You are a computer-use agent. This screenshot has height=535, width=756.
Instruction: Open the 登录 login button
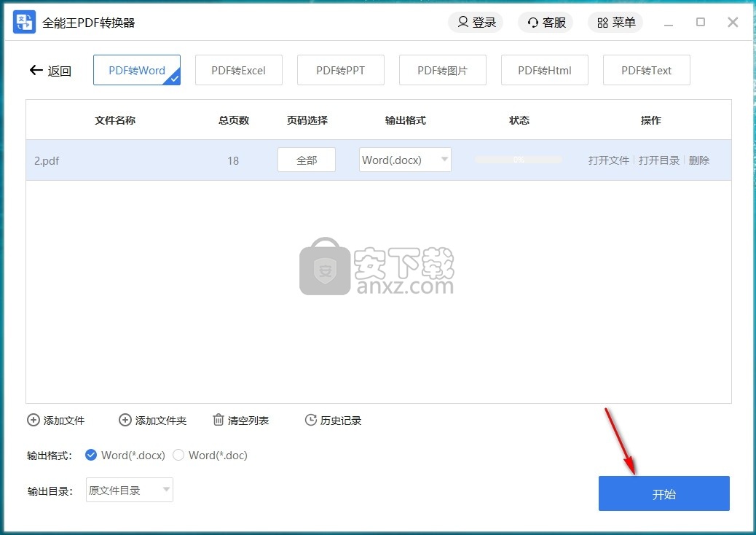click(476, 22)
